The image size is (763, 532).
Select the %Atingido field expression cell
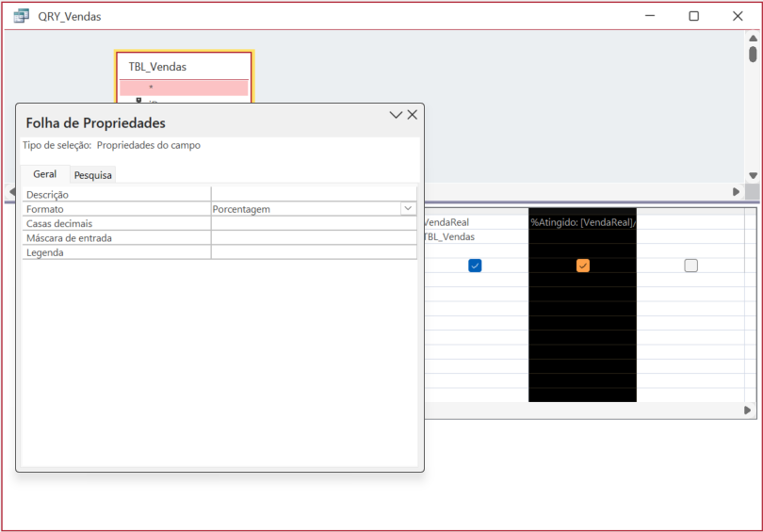pyautogui.click(x=582, y=222)
